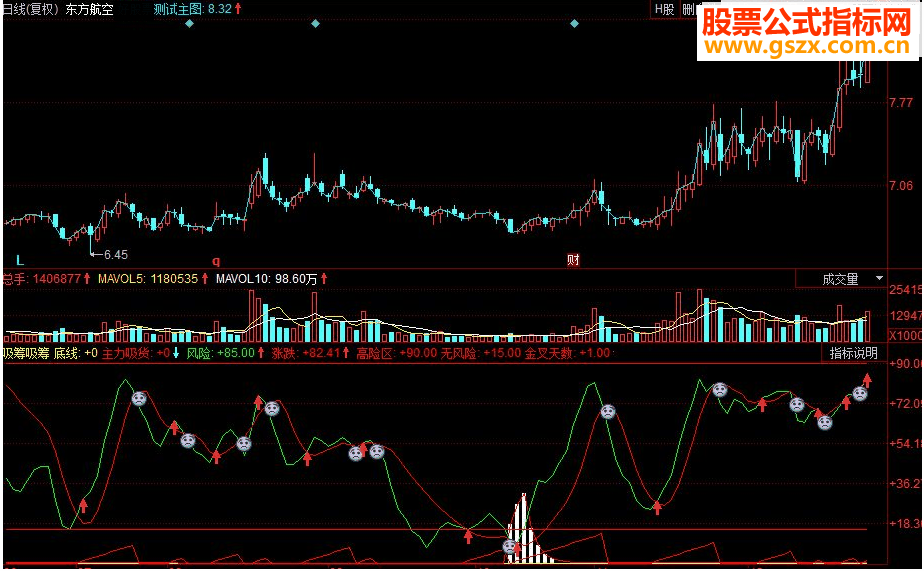Viewport: 924px width, 571px height.
Task: Click the dropdown arrow next to 成交量
Action: click(x=879, y=278)
